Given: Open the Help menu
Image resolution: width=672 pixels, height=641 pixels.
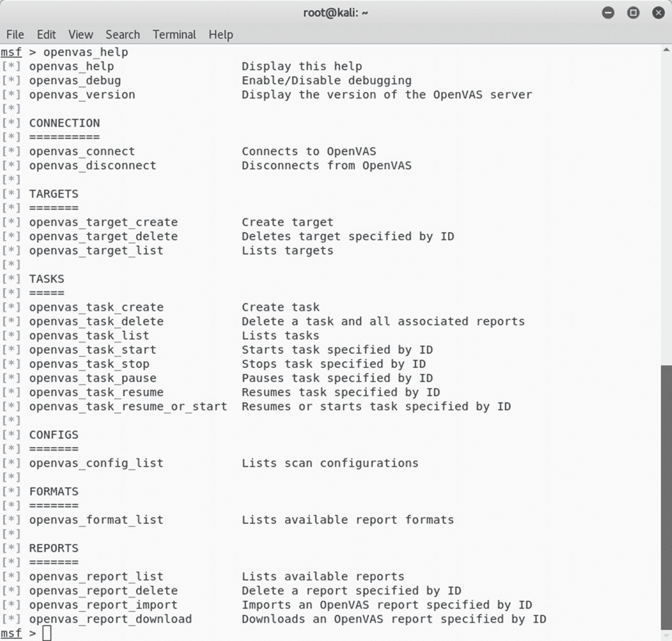Looking at the screenshot, I should coord(221,35).
